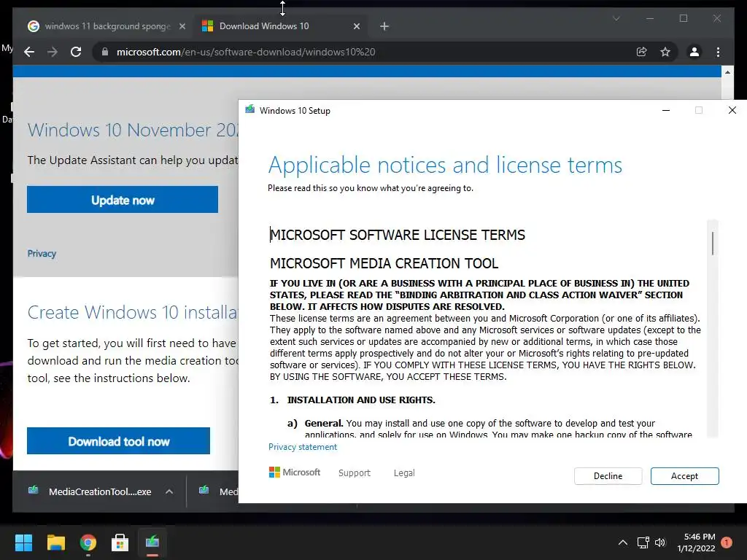Screen dimensions: 747x560
Task: Click the Microsoft logo in Setup
Action: pos(295,472)
